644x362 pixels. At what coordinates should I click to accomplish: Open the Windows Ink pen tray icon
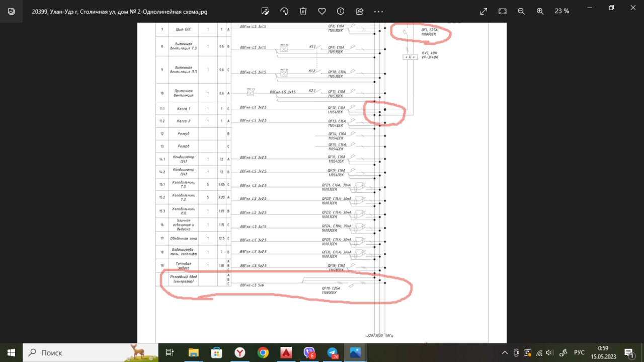pos(564,352)
